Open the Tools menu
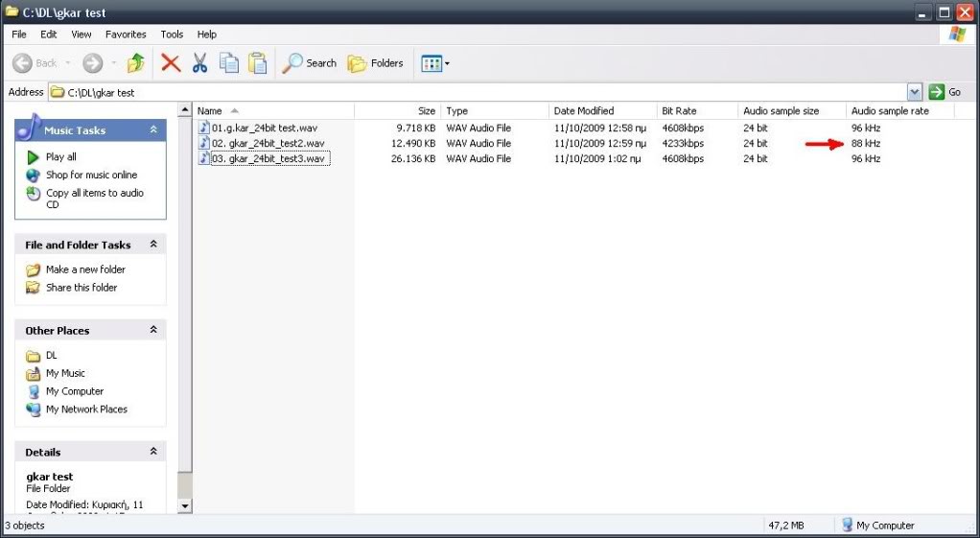Image resolution: width=980 pixels, height=538 pixels. [x=172, y=35]
